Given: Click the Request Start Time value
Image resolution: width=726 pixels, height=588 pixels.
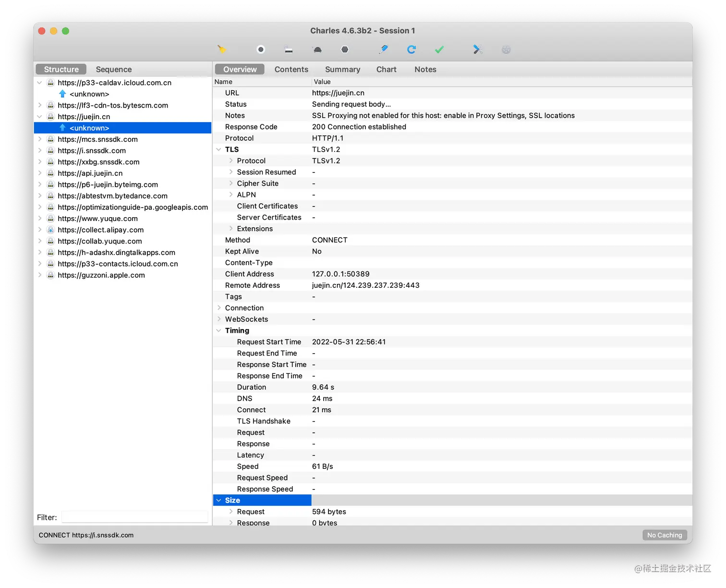Looking at the screenshot, I should 349,342.
